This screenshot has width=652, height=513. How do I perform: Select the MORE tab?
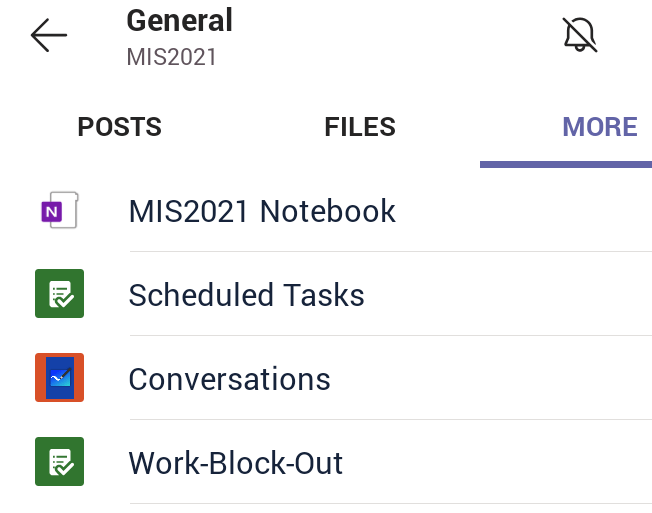click(x=600, y=127)
